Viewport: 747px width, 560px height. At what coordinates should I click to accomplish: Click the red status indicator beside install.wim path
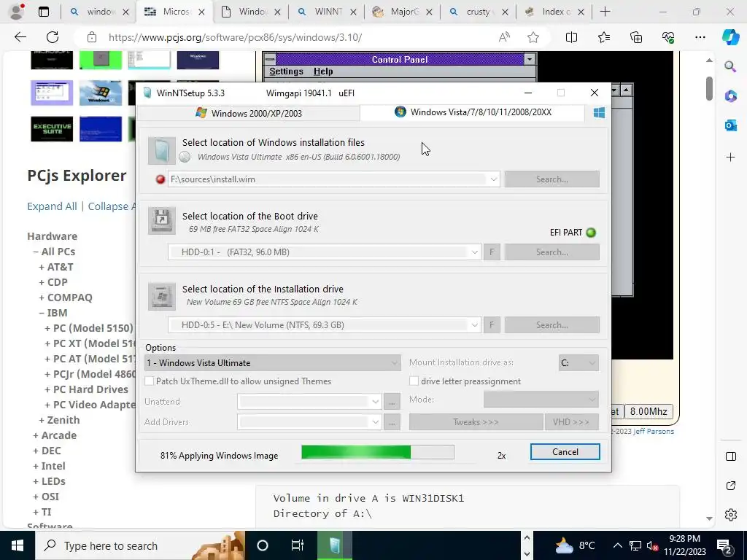coord(160,179)
